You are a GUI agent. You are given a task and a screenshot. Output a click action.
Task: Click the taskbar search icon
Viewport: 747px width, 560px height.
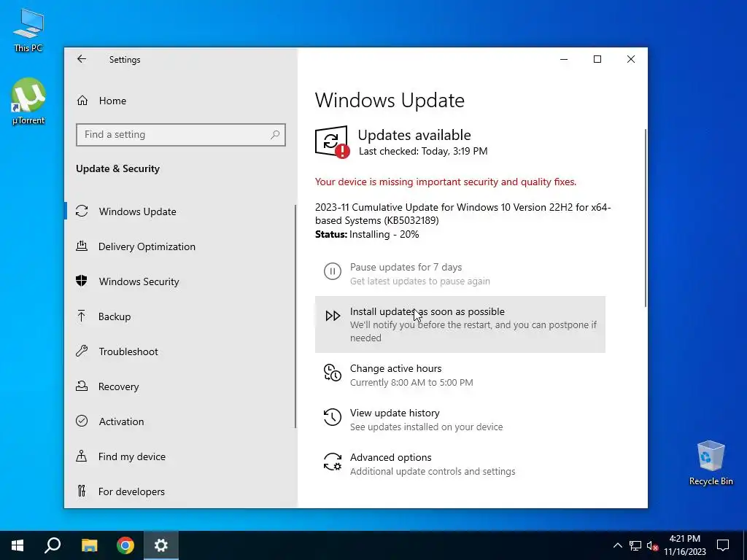point(53,545)
